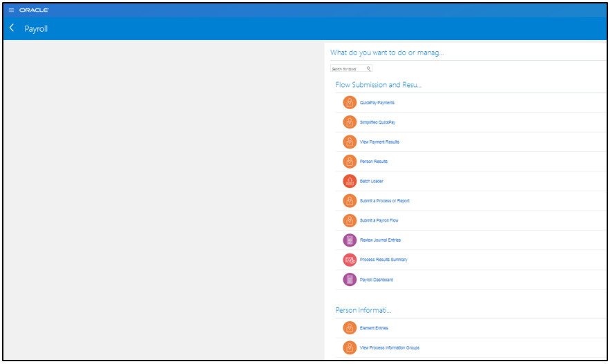Click the magnifier icon in task search
Viewport: 608px width, 364px height.
click(x=368, y=68)
